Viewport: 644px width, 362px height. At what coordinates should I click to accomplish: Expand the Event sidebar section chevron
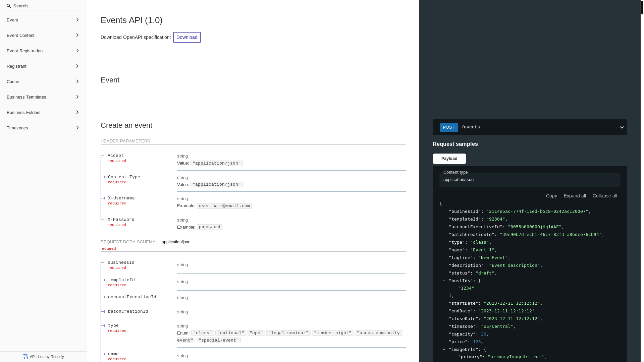[77, 20]
